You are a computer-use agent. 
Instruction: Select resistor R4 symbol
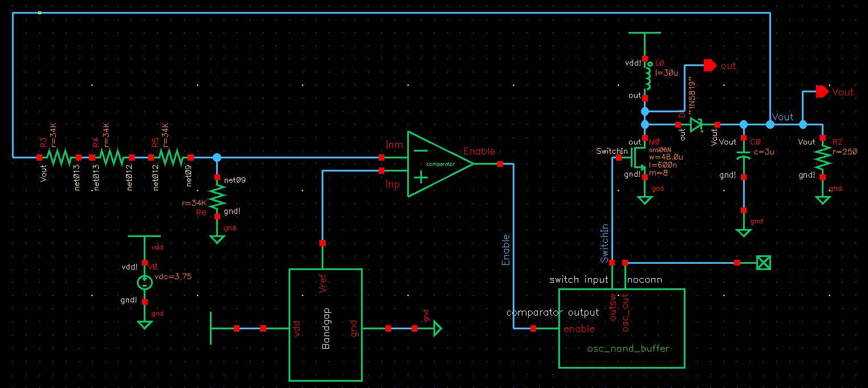pyautogui.click(x=111, y=157)
